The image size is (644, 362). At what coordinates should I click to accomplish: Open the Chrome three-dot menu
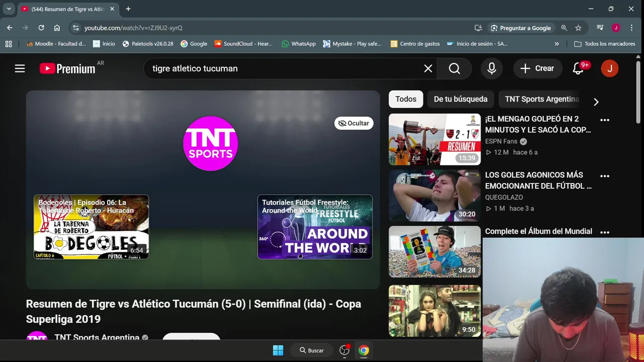point(631,28)
